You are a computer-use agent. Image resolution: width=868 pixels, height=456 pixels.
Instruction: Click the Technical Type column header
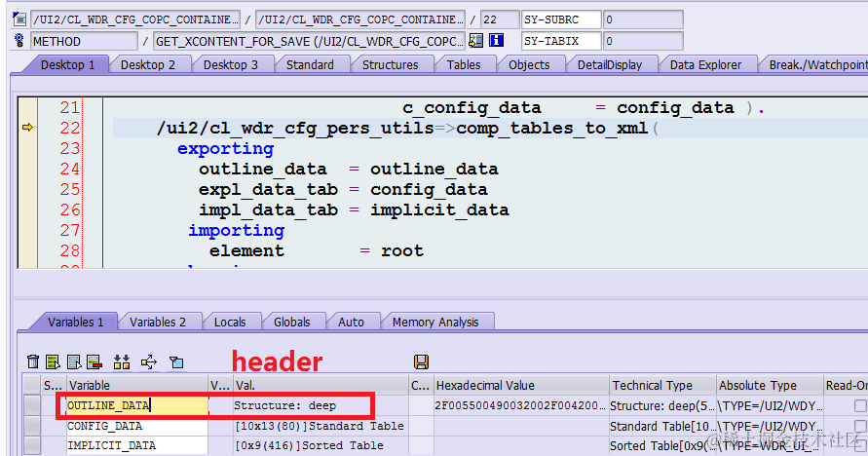click(662, 386)
